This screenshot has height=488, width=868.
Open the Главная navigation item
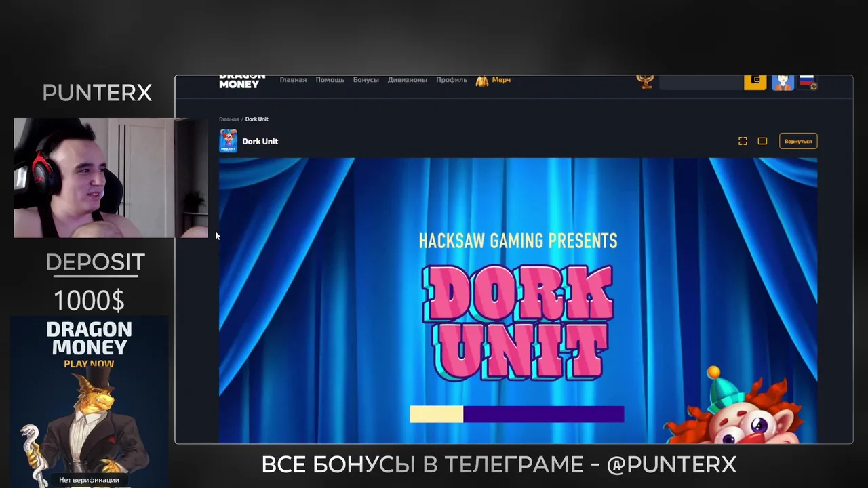click(x=293, y=80)
